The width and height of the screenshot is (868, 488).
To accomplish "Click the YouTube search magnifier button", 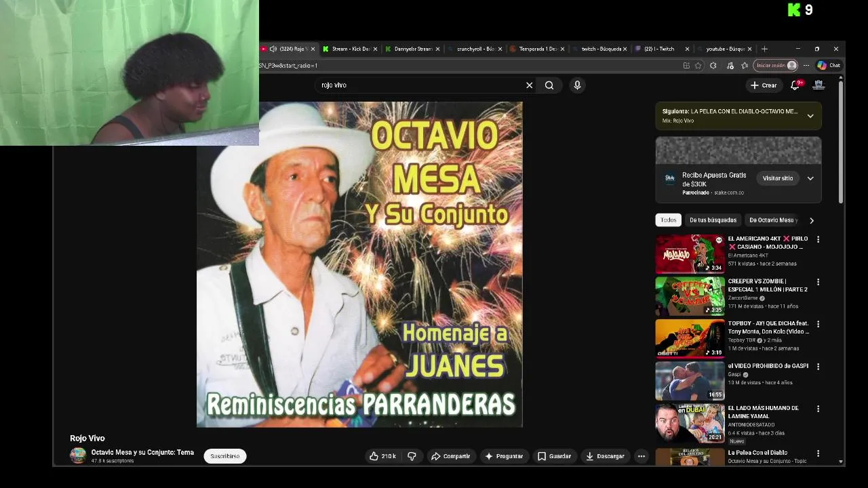I will 549,85.
